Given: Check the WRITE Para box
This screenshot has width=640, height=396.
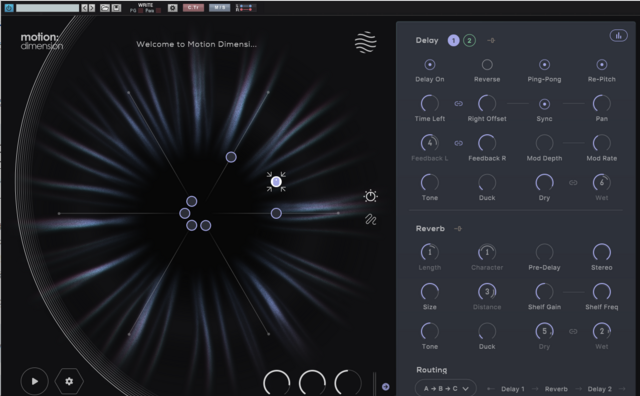Looking at the screenshot, I should click(x=158, y=10).
